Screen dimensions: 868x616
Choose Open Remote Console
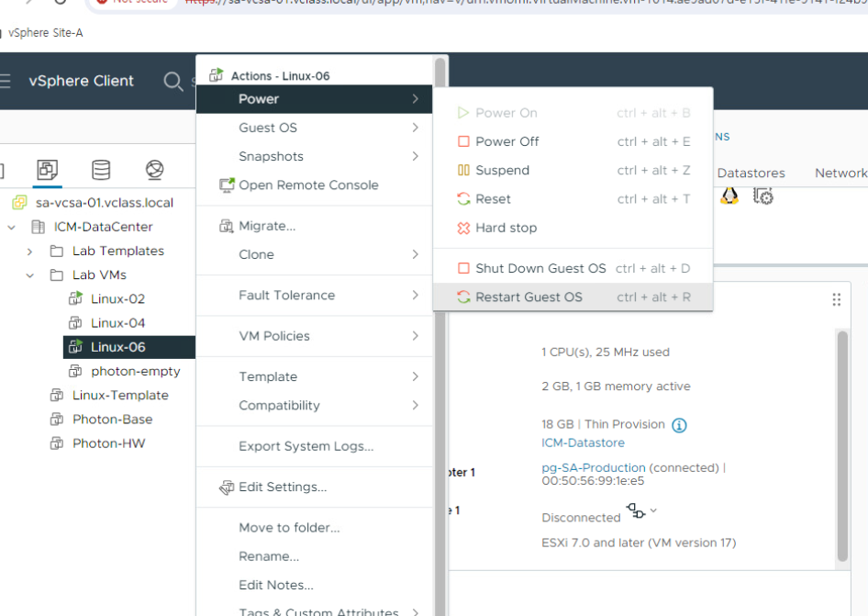[x=314, y=185]
